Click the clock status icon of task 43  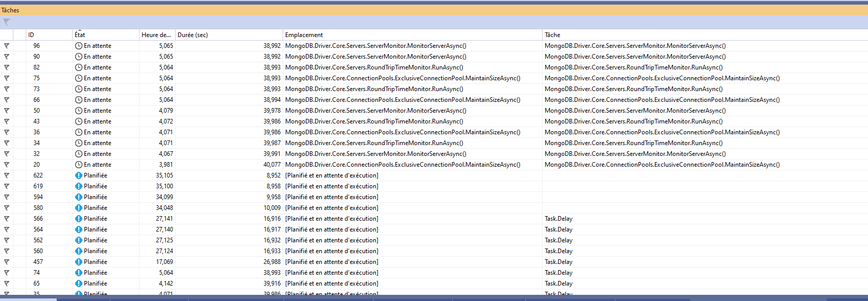(x=79, y=121)
